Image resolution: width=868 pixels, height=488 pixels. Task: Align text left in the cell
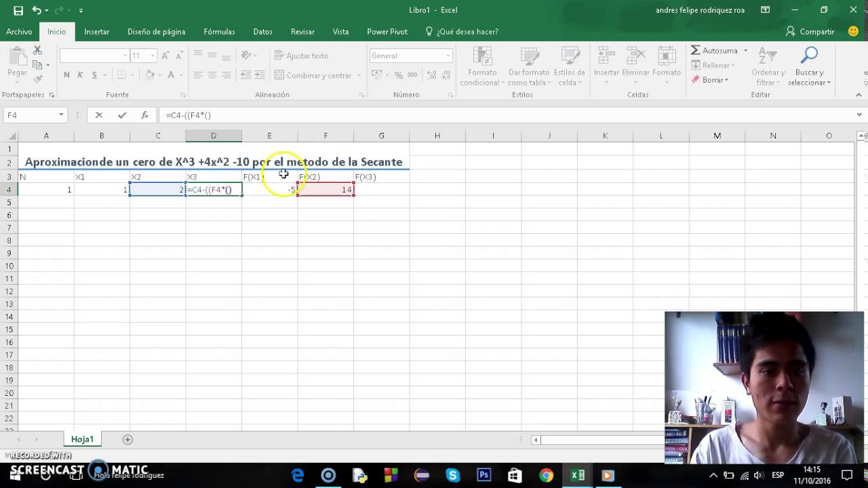pyautogui.click(x=198, y=75)
